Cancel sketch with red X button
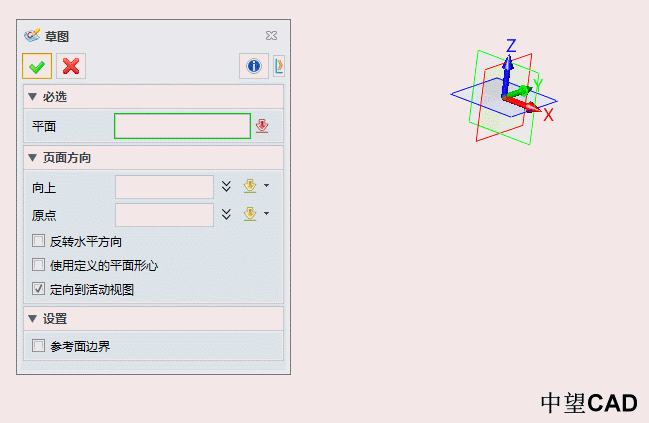This screenshot has height=423, width=649. point(71,66)
